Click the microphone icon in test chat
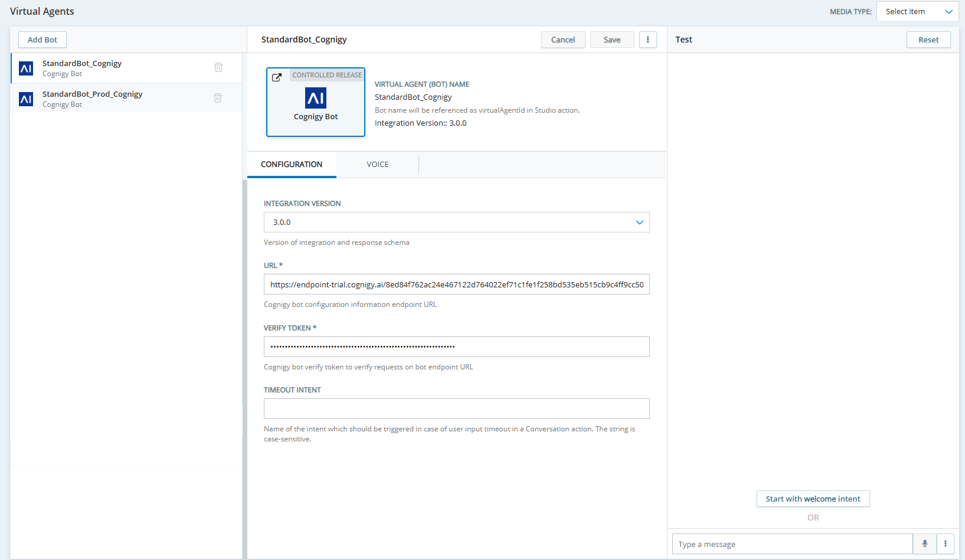 [924, 544]
